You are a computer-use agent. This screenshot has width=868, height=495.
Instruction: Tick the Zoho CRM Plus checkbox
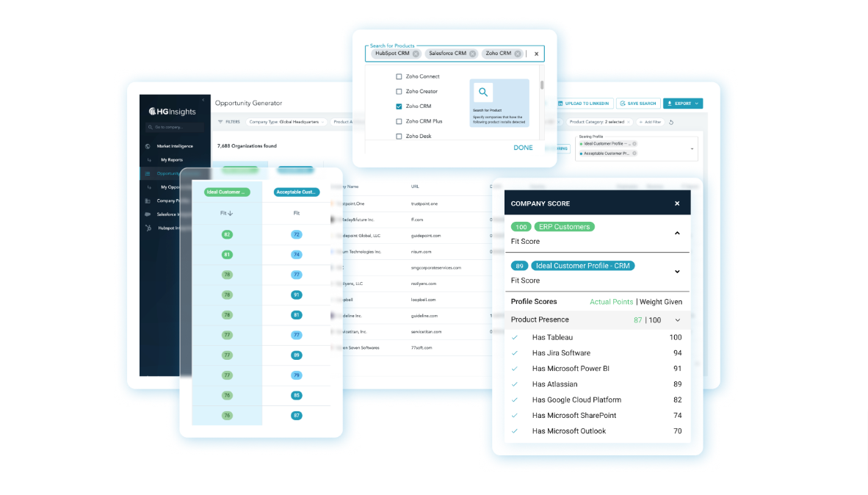pos(399,121)
